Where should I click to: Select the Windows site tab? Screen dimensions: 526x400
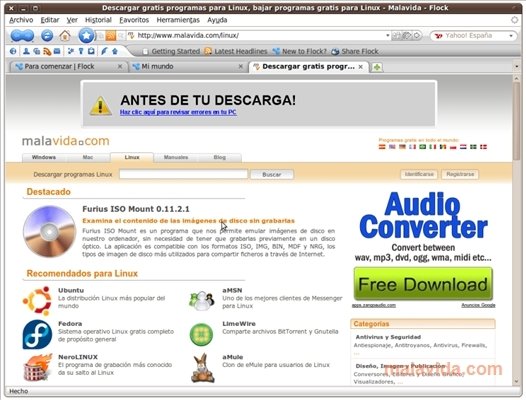[44, 157]
